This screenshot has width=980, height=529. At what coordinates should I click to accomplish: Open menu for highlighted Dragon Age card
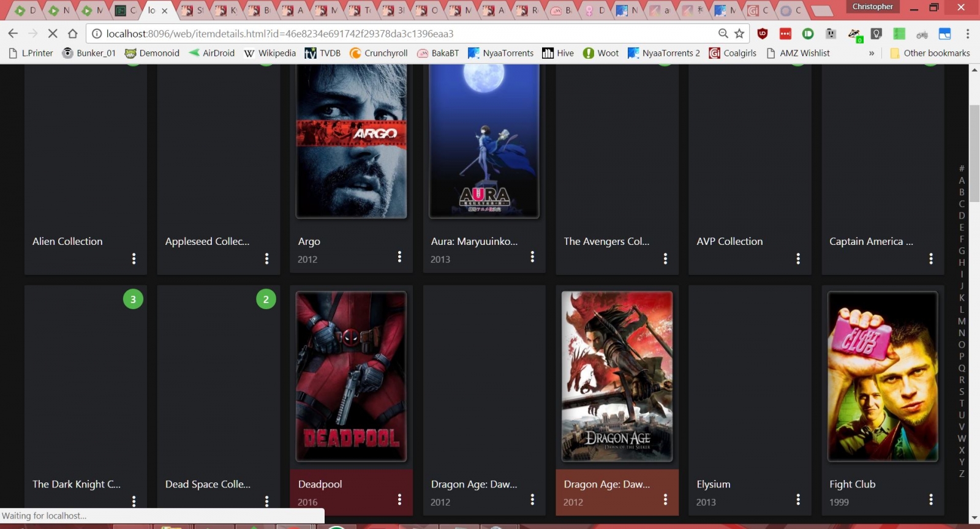click(665, 500)
